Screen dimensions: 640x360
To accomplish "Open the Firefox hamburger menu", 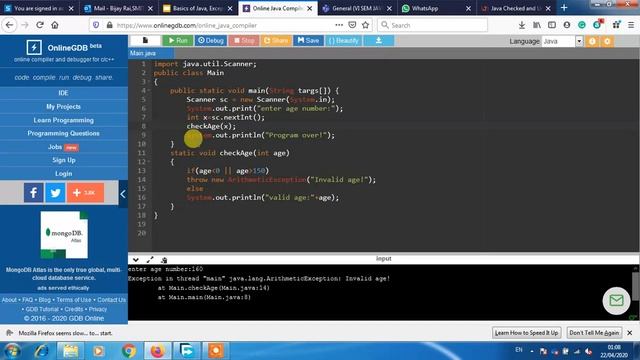I will [x=631, y=25].
